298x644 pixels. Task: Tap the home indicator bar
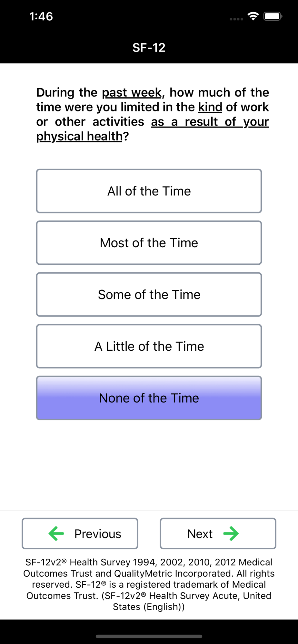[x=149, y=636]
